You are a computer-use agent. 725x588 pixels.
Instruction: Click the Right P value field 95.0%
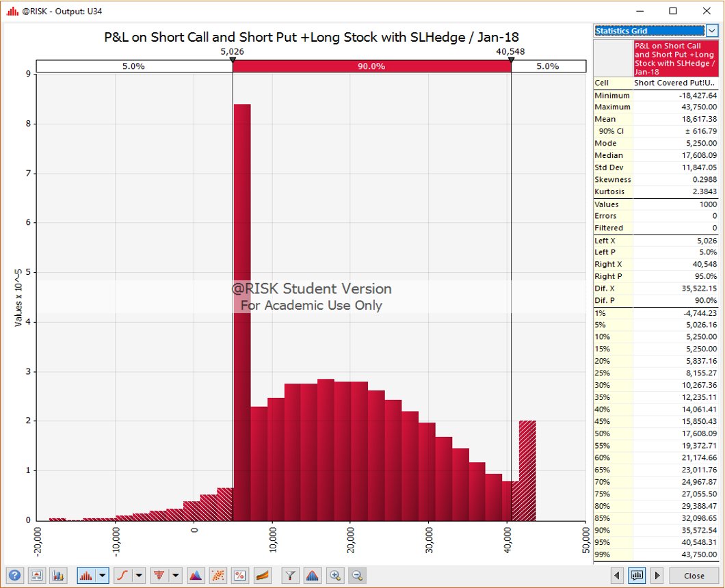676,276
